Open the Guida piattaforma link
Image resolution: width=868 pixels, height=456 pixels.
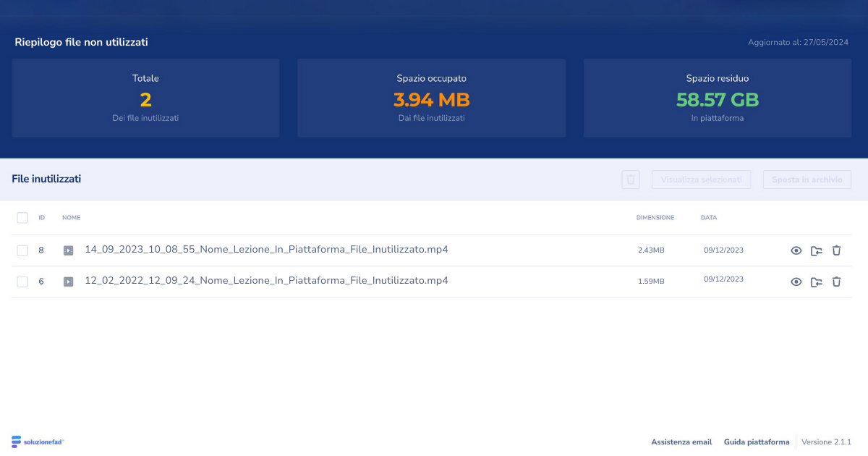[x=757, y=442]
